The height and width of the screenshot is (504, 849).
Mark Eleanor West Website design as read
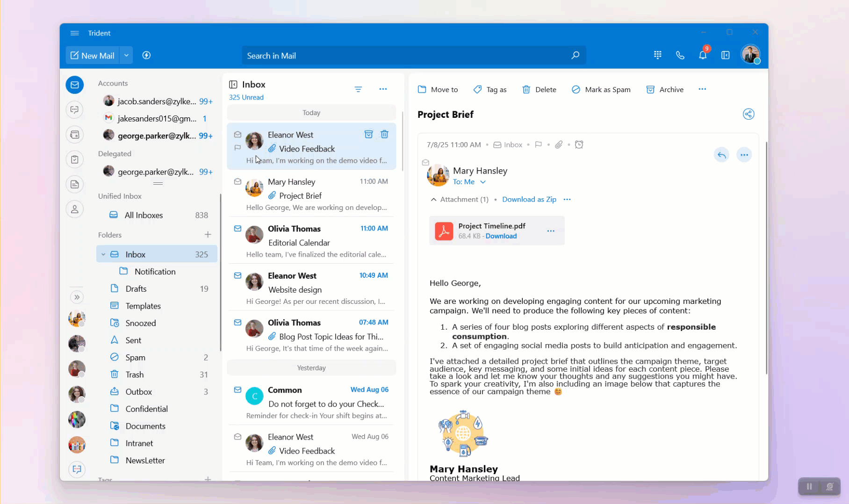(x=237, y=275)
